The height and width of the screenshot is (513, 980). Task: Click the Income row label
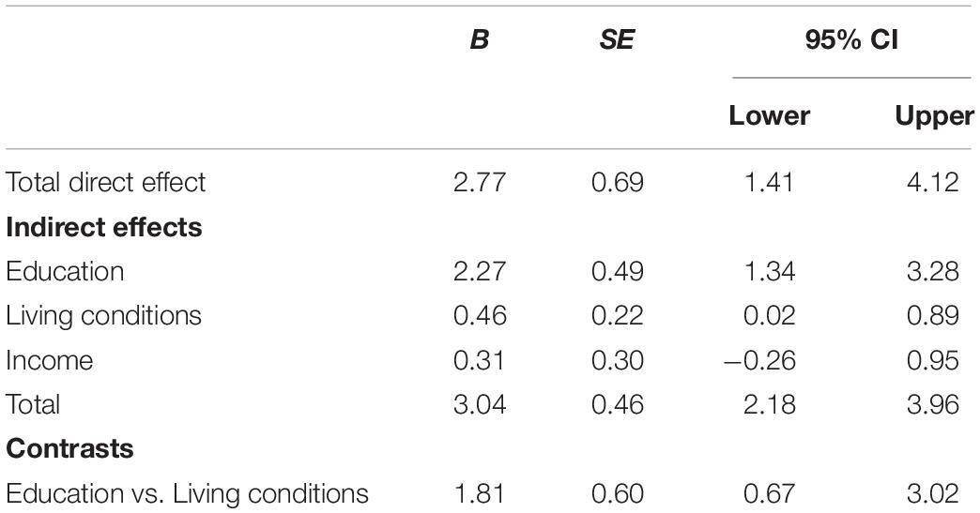[50, 361]
